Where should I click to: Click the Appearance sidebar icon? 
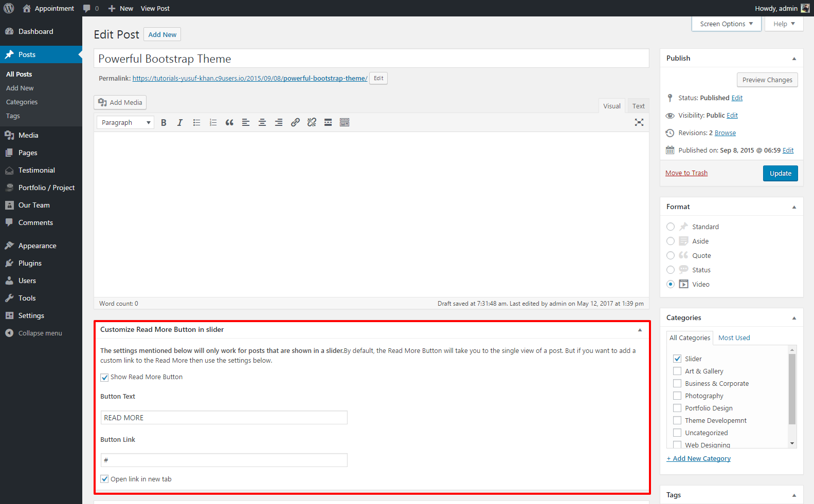tap(9, 246)
